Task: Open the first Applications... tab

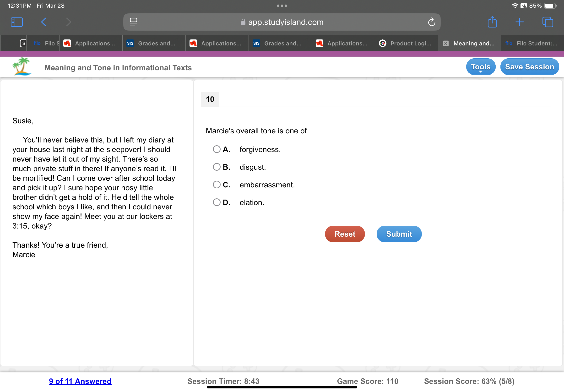Action: (x=91, y=44)
